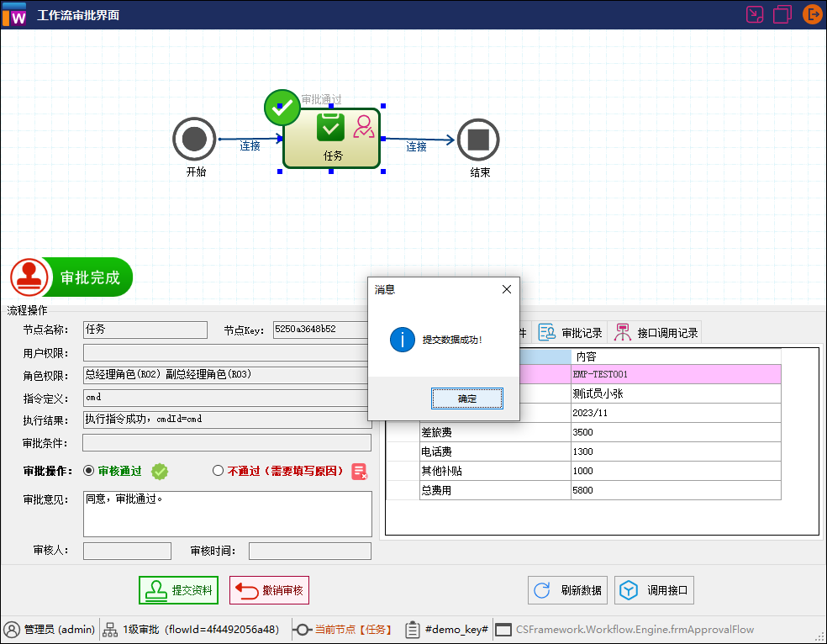Click the EMP-TEST001 cell

point(676,374)
